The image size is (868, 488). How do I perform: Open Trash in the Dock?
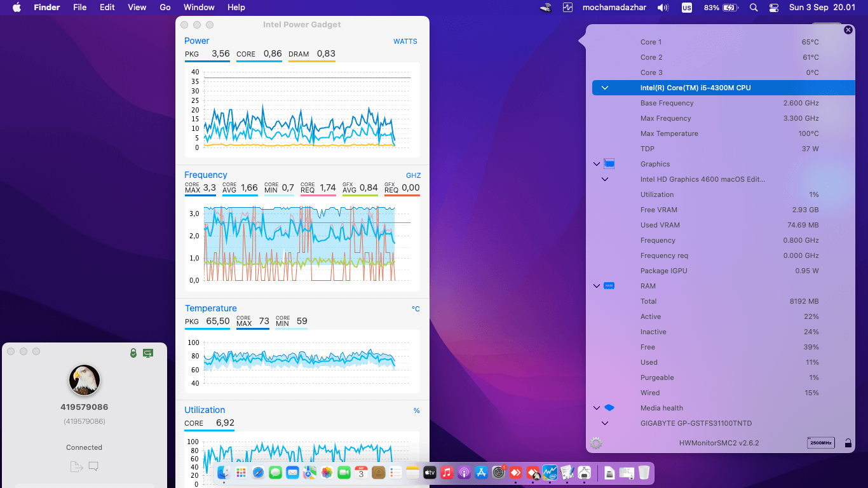tap(644, 473)
